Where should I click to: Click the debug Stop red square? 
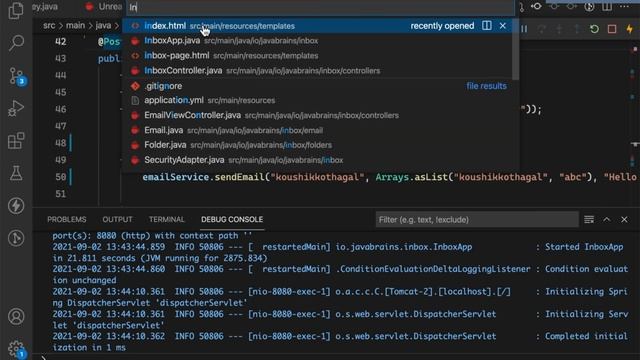point(612,29)
